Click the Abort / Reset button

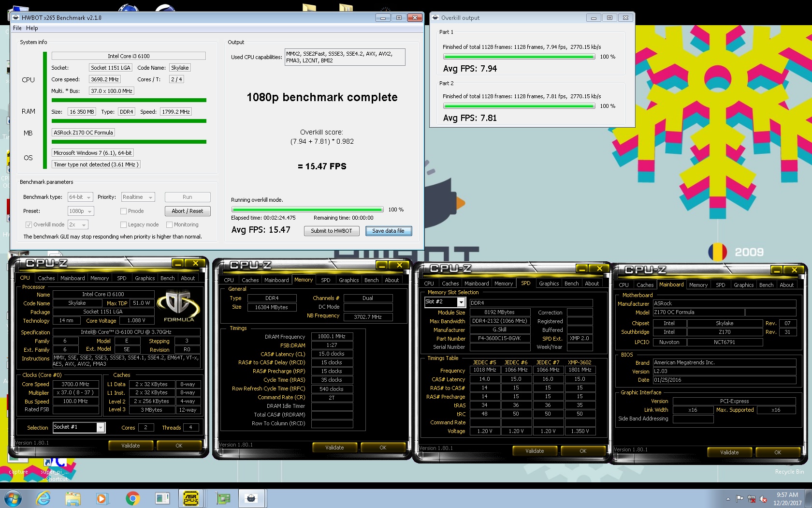coord(188,211)
